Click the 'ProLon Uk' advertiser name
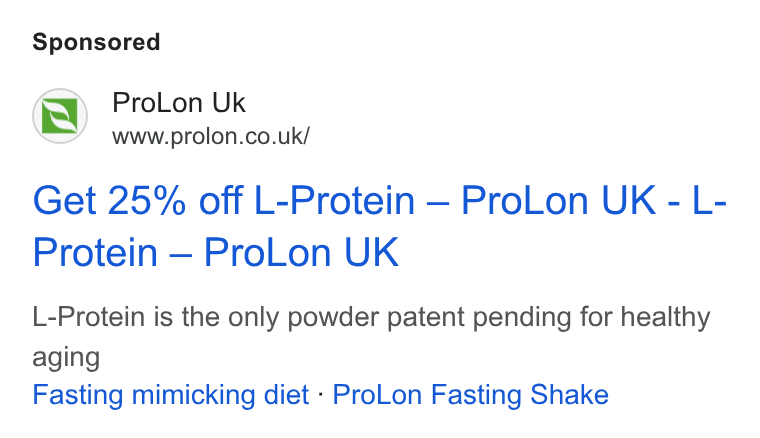The width and height of the screenshot is (760, 438). [179, 103]
